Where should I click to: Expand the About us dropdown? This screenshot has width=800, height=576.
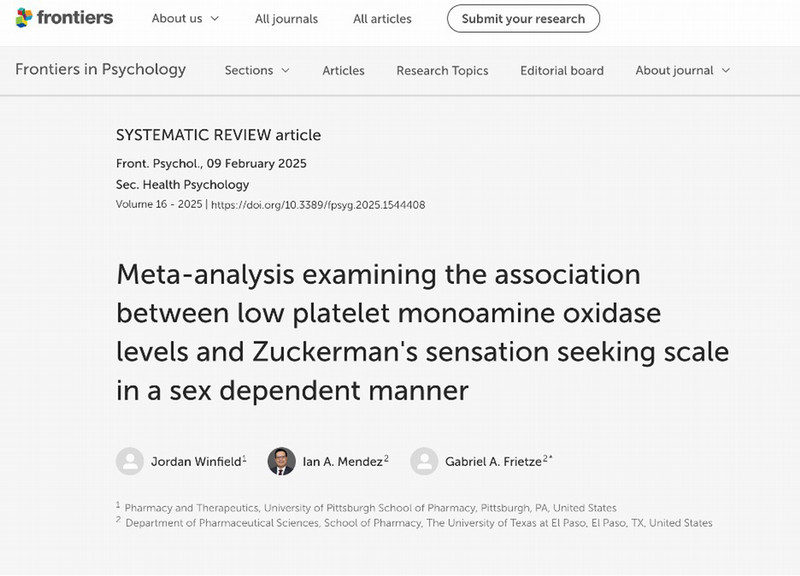[x=185, y=19]
